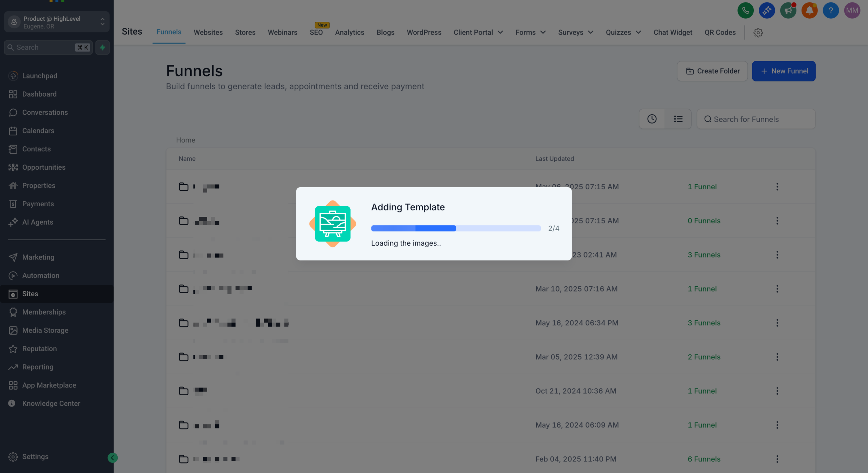This screenshot has height=473, width=868.
Task: Open notifications bell in the top bar
Action: (809, 10)
